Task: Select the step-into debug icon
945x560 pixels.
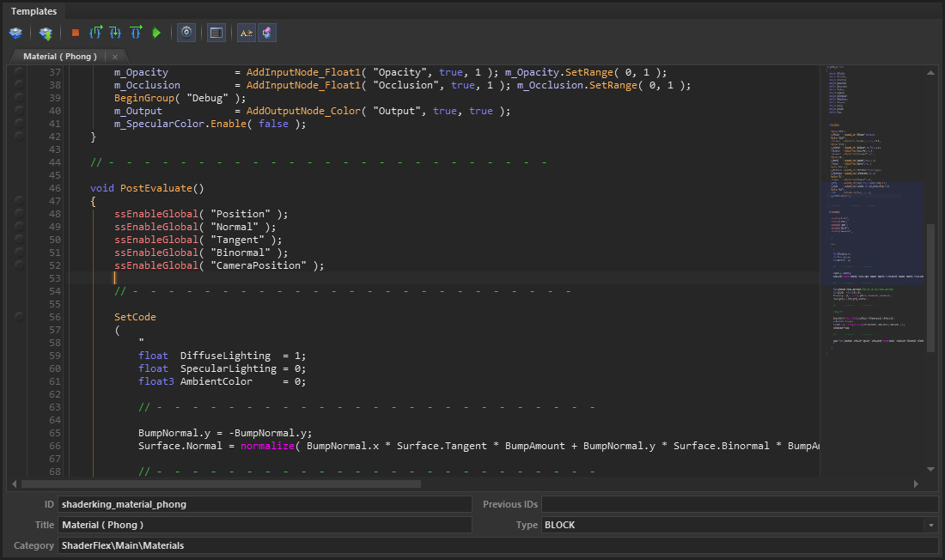Action: (115, 33)
